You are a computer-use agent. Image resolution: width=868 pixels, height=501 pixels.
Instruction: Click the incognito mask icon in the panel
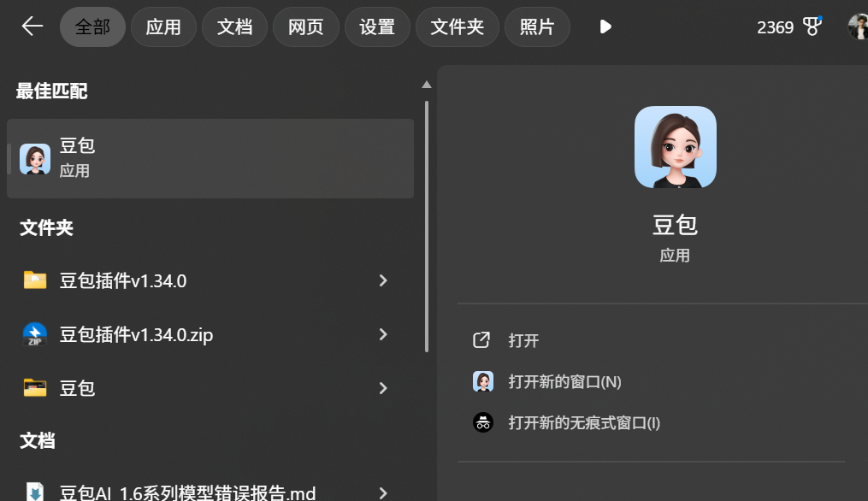pos(483,422)
